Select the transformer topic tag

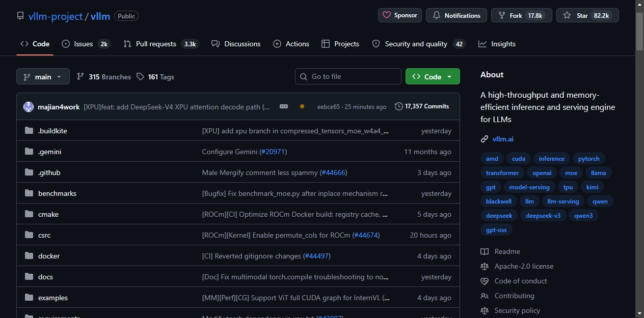[x=502, y=172]
